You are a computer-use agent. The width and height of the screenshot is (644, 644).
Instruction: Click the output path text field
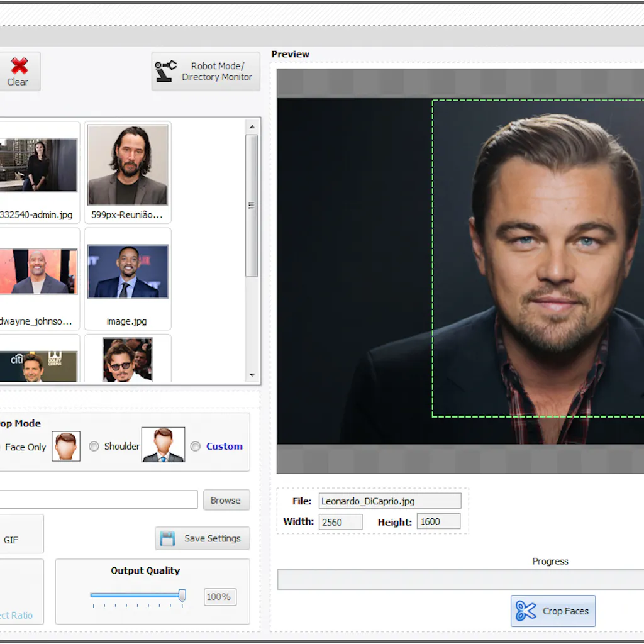(97, 500)
